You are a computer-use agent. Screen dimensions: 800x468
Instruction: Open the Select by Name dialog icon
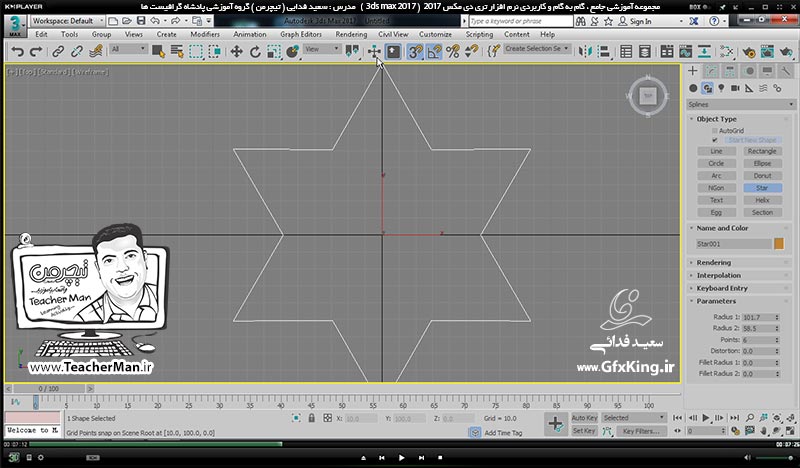pyautogui.click(x=177, y=51)
